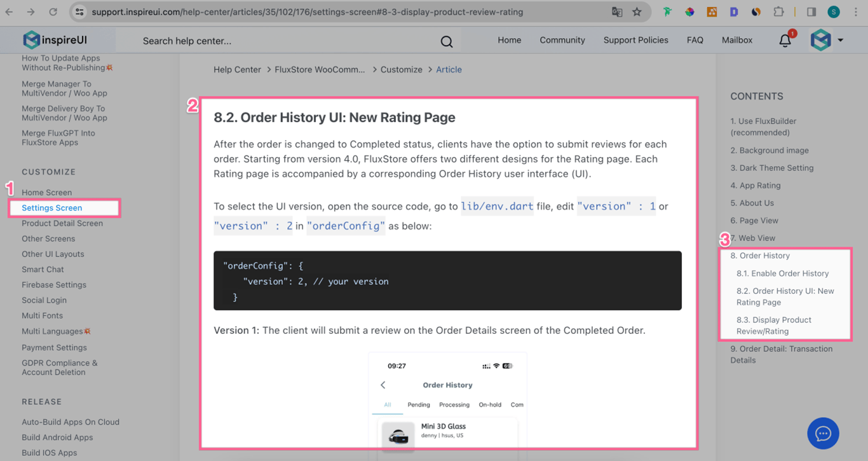Viewport: 868px width, 461px height.
Task: Open Support Policies in the top navigation
Action: (x=636, y=40)
